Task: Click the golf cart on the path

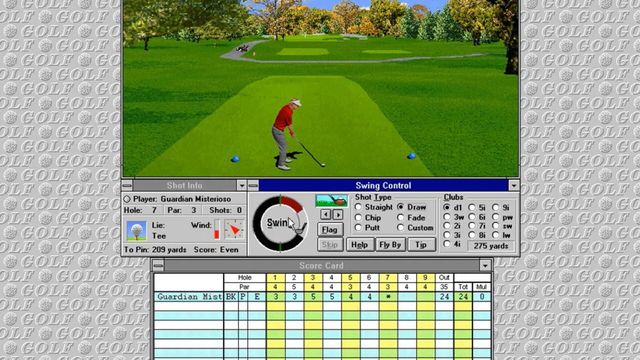Action: tap(242, 48)
